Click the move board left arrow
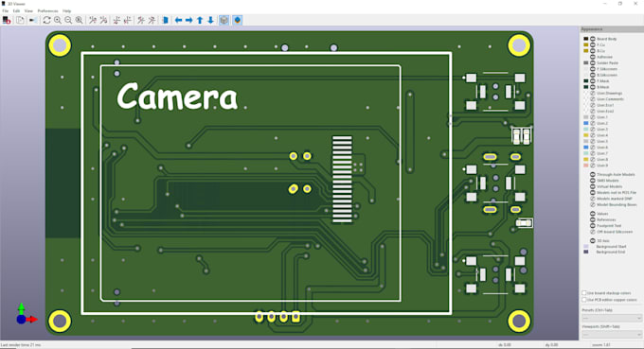644x349 pixels. click(179, 20)
